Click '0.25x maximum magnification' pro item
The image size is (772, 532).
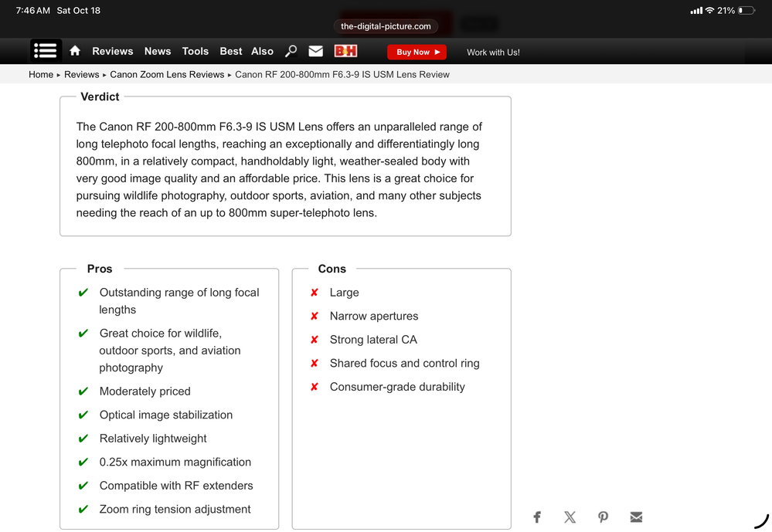tap(175, 462)
